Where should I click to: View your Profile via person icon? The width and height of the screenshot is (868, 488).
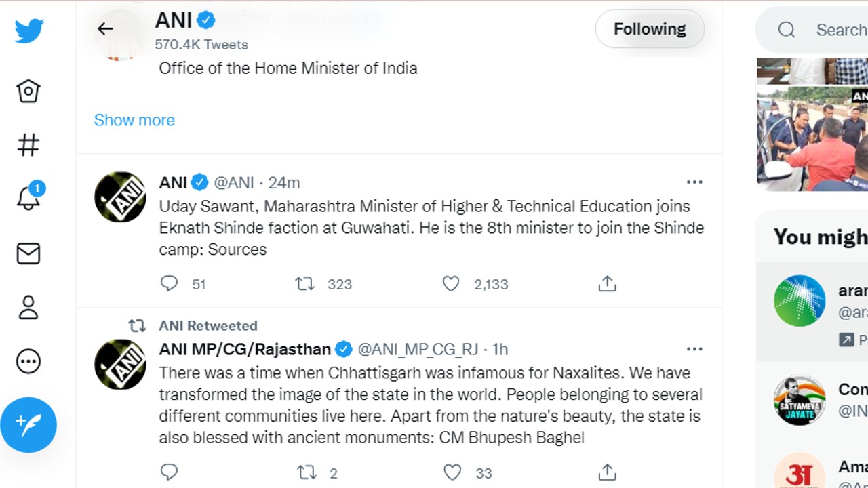coord(28,308)
